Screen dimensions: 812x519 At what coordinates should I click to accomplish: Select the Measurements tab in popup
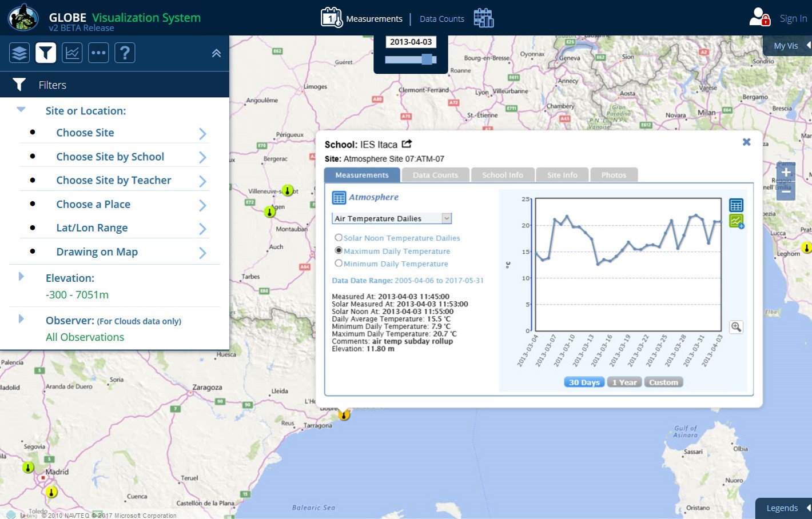pyautogui.click(x=362, y=175)
